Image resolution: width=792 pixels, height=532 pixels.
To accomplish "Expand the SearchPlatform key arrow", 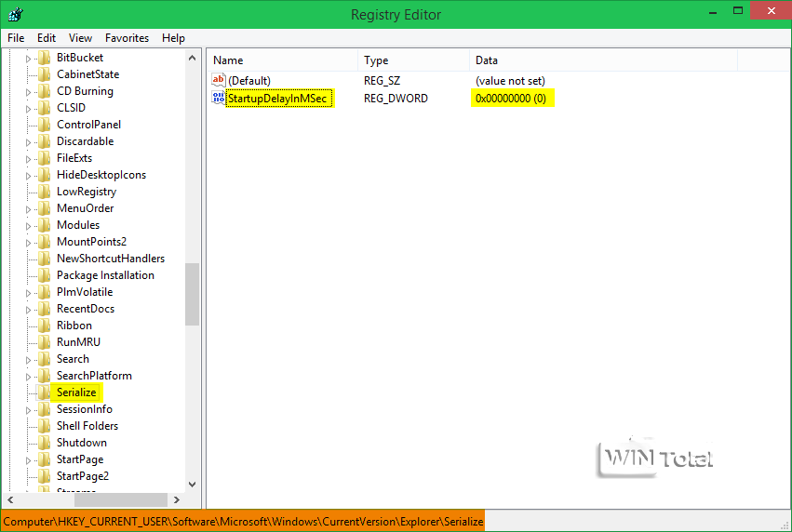I will coord(28,377).
